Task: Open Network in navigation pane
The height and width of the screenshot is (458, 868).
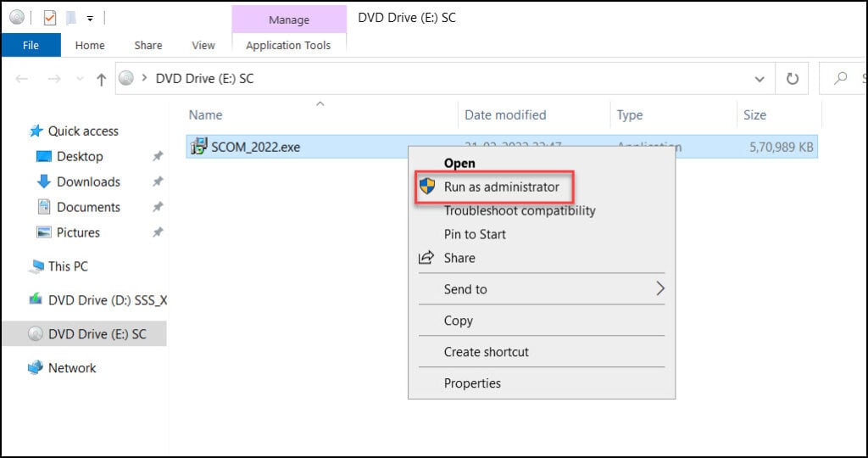Action: point(72,368)
